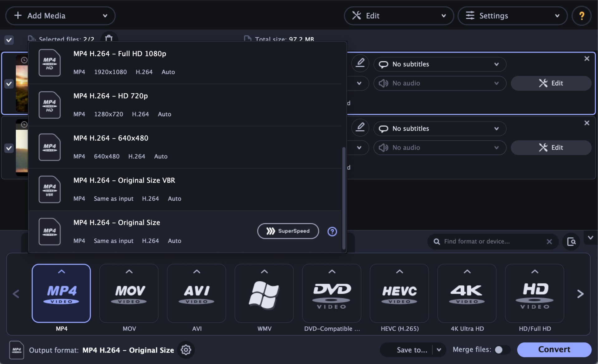The image size is (598, 364).
Task: Select the HEVC (H.265) format icon
Action: coord(399,293)
